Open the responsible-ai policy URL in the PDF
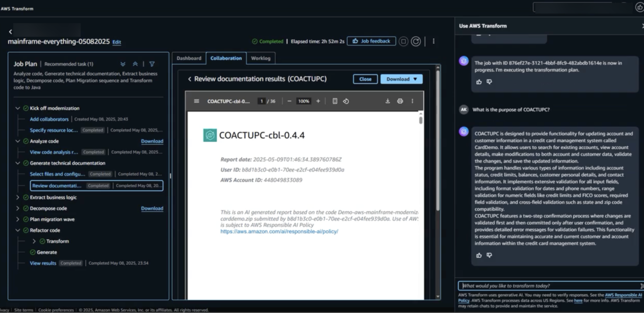Screen dimensions: 644x313 [x=279, y=231]
